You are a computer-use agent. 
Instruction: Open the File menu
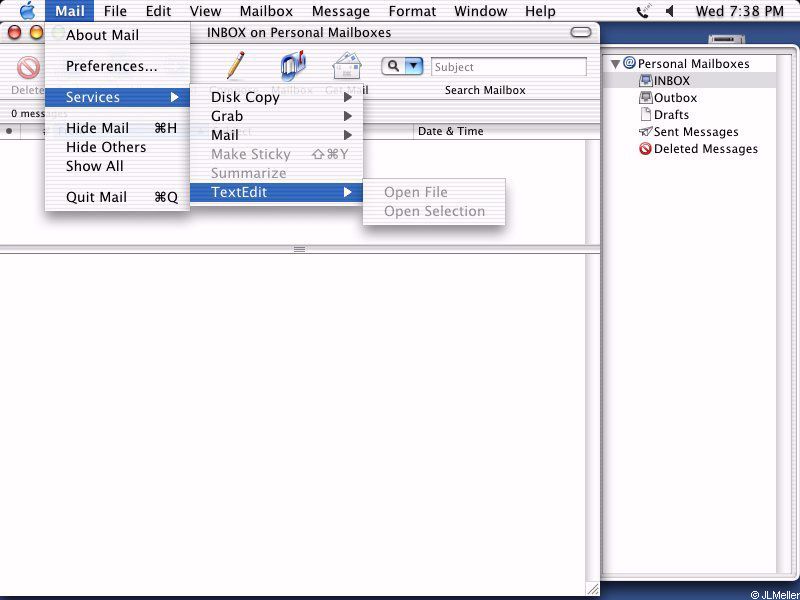click(115, 11)
